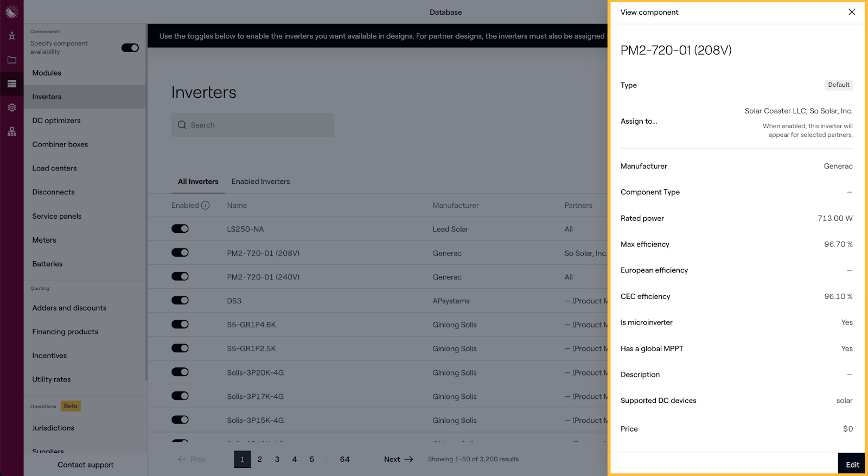Select Inverters in the sidebar
868x476 pixels.
[85, 97]
